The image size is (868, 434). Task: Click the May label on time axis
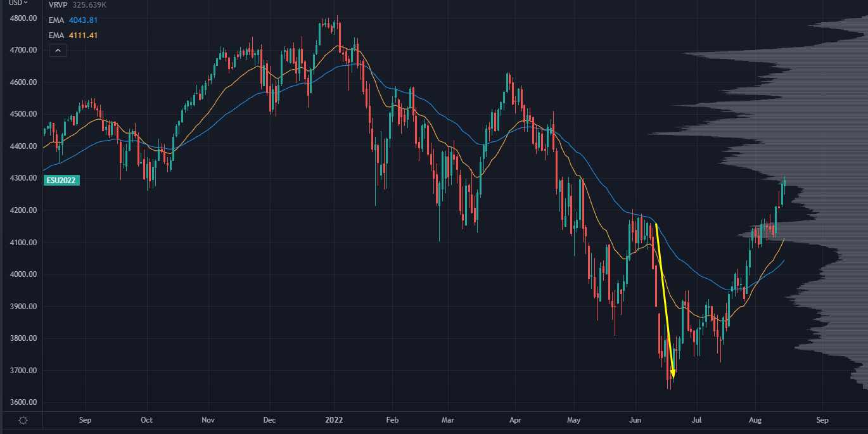coord(574,420)
